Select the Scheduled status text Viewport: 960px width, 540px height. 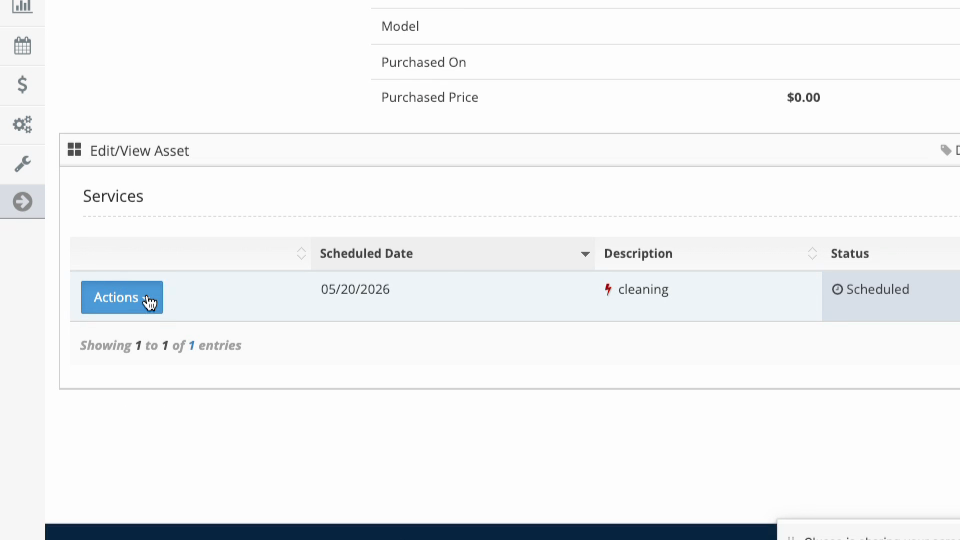877,289
